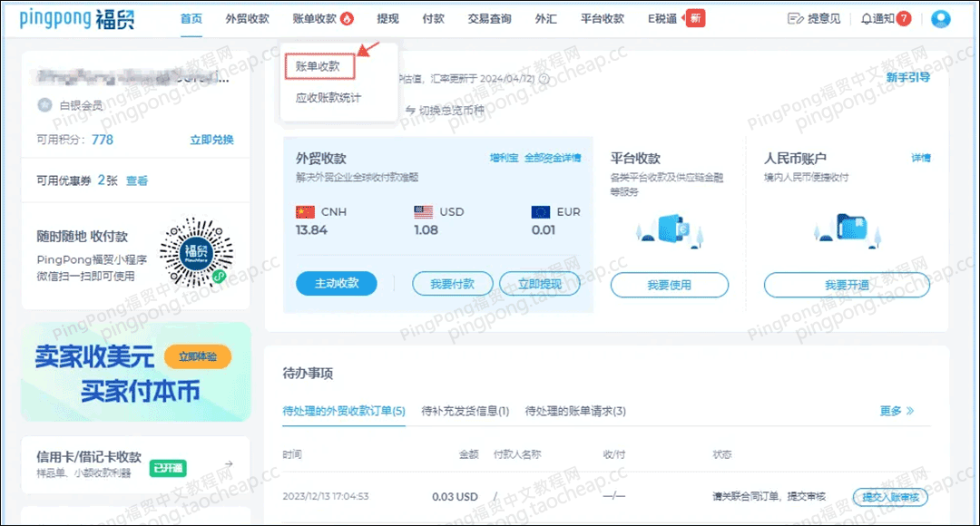Click the EUR European Union flag icon

pos(541,212)
